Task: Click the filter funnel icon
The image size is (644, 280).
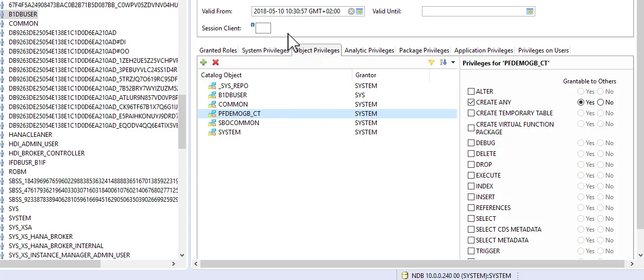Action: click(432, 62)
